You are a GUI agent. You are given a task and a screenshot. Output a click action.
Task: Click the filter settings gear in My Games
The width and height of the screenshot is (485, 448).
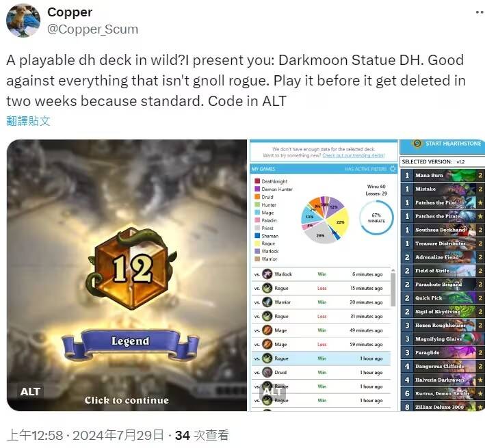click(x=393, y=169)
